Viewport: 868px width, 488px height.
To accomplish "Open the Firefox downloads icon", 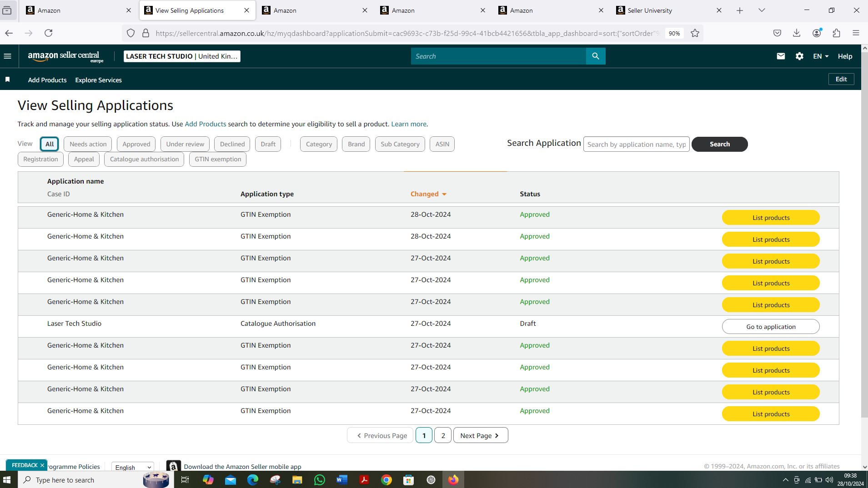I will coord(797,33).
